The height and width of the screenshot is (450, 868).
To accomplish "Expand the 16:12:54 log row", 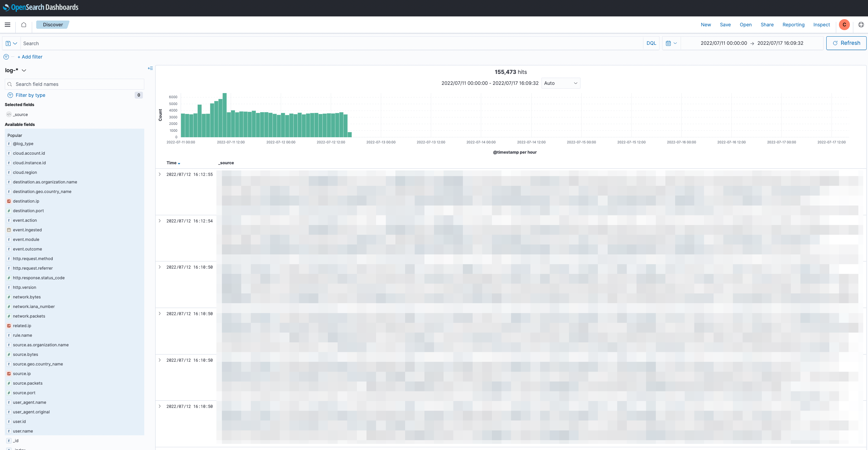I will pyautogui.click(x=160, y=221).
